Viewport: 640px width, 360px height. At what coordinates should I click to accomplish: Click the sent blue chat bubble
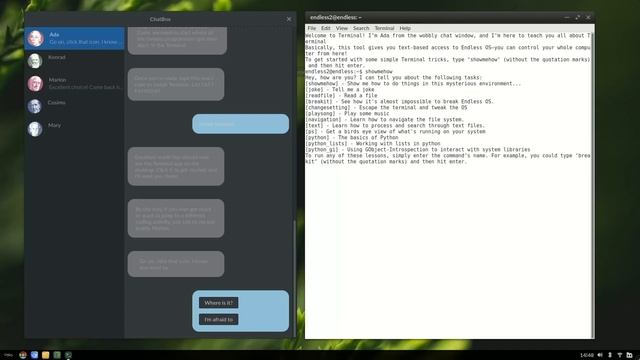coord(240,124)
